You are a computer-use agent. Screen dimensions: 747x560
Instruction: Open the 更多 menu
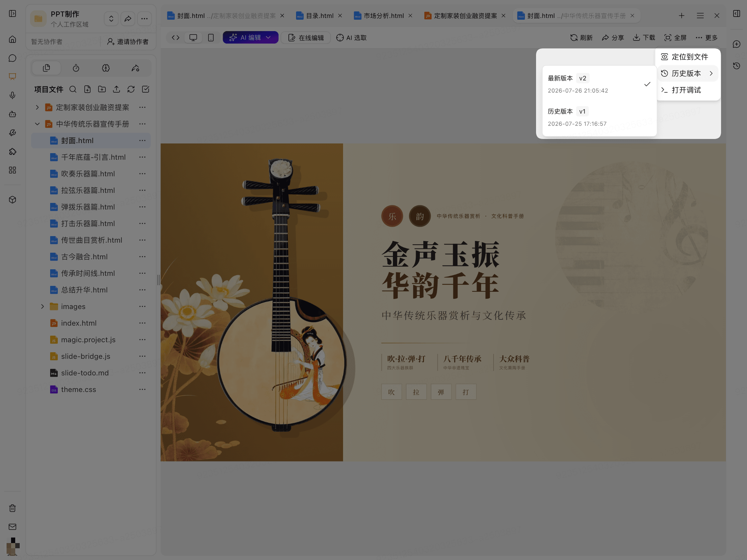point(707,38)
